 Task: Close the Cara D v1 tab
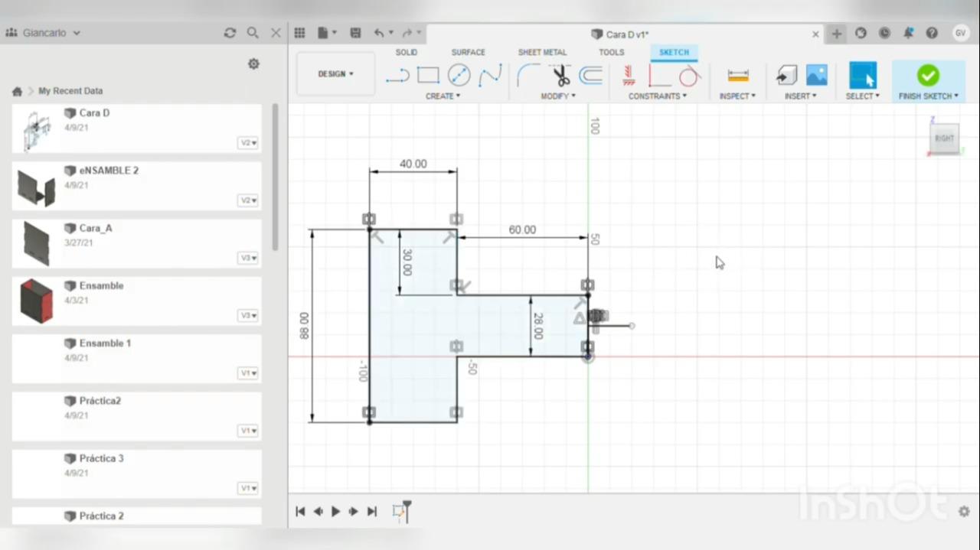(x=815, y=34)
